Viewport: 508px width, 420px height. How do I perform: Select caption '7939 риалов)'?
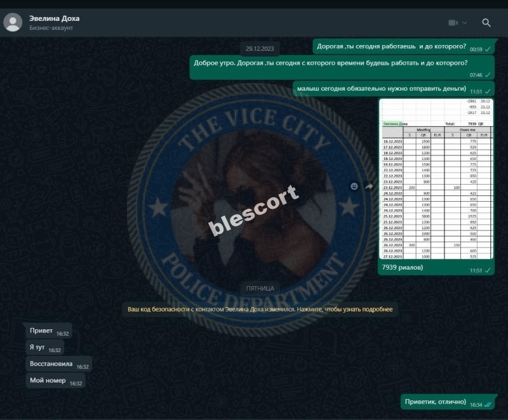click(x=403, y=267)
